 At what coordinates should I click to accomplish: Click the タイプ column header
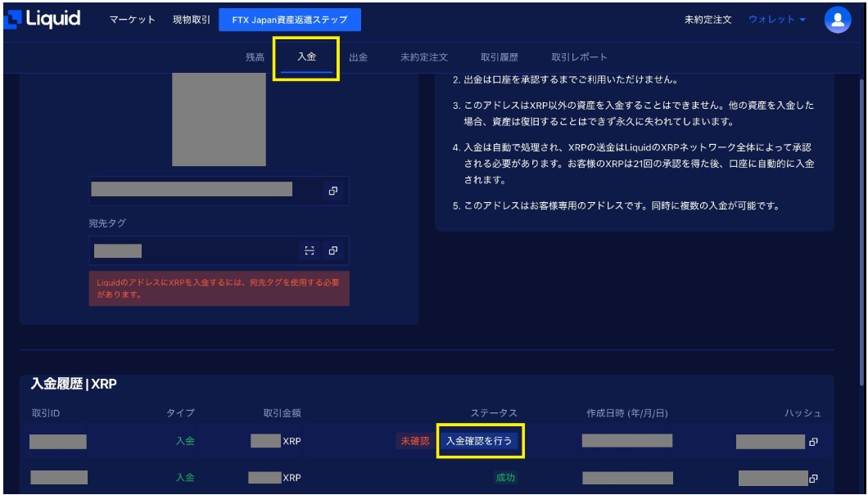[180, 413]
